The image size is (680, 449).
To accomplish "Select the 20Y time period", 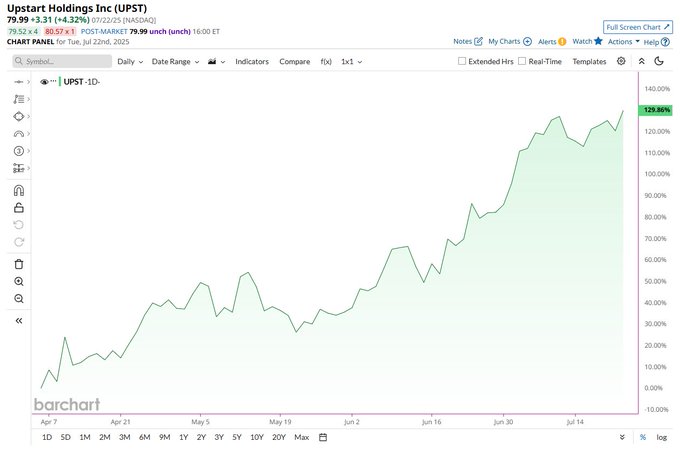I will pyautogui.click(x=279, y=437).
